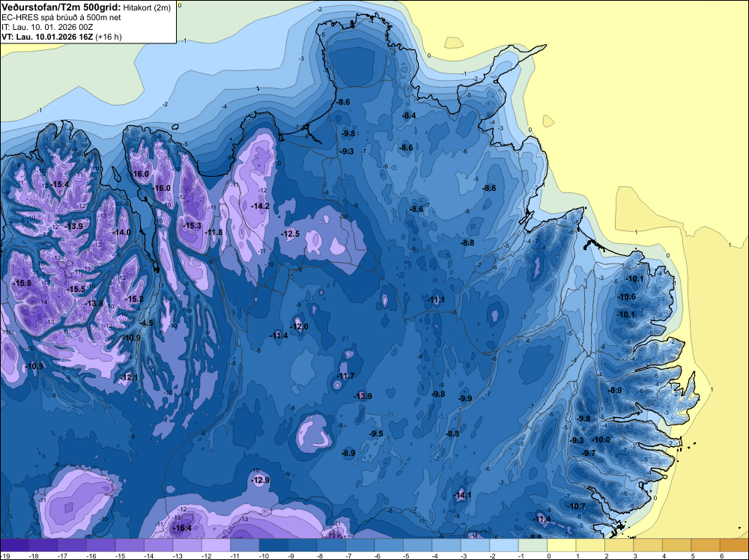Click the -11.1 temperature value
The image size is (749, 560).
click(436, 299)
